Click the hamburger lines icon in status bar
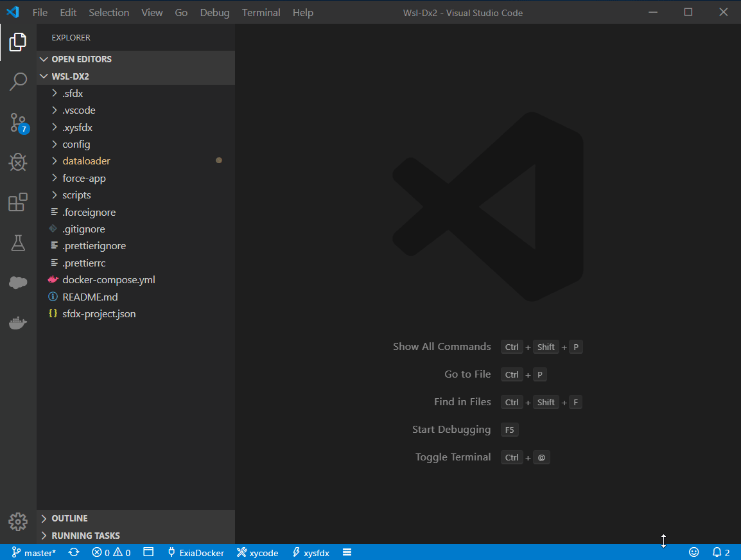Image resolution: width=741 pixels, height=560 pixels. [347, 552]
